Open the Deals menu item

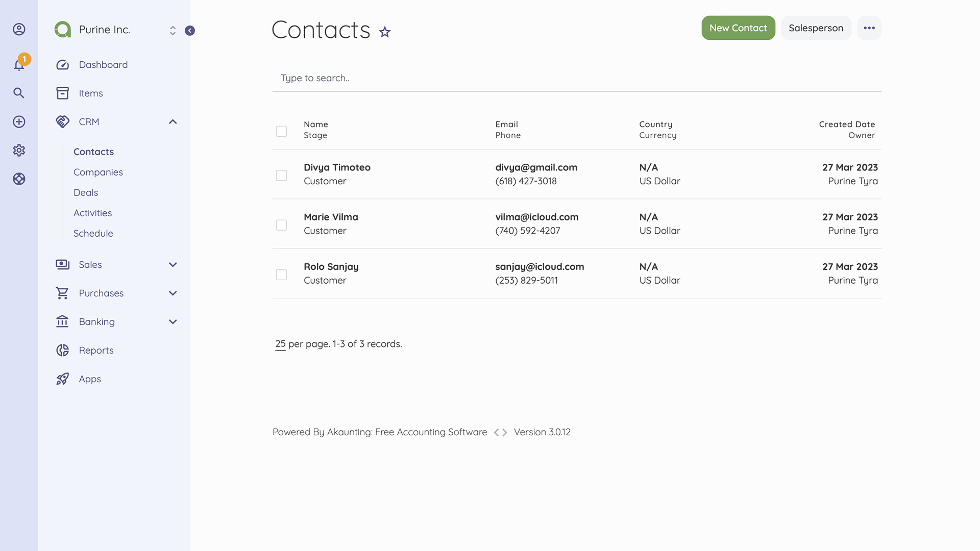pos(85,192)
